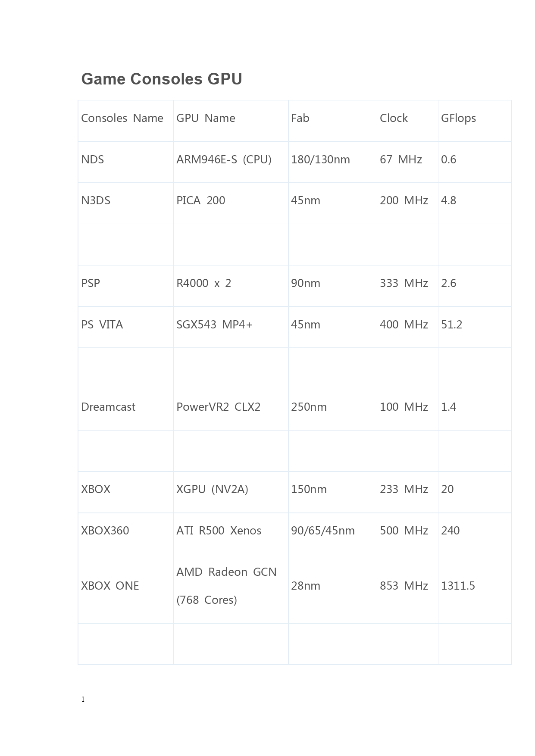This screenshot has width=535, height=756.
Task: Select the Dreamcast console cell
Action: click(x=126, y=409)
